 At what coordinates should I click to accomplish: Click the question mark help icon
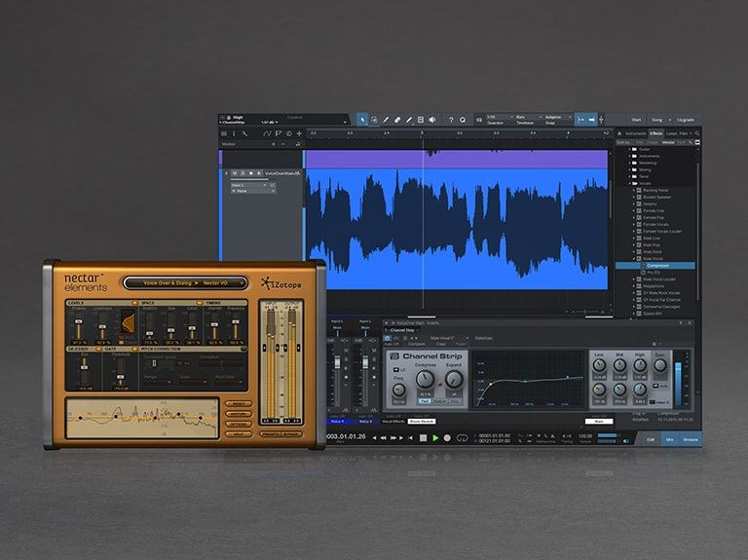click(450, 120)
